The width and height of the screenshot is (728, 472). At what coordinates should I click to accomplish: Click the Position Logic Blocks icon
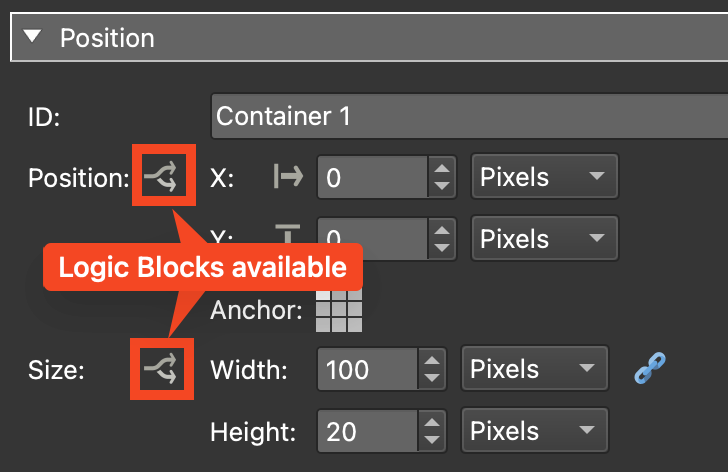point(161,178)
